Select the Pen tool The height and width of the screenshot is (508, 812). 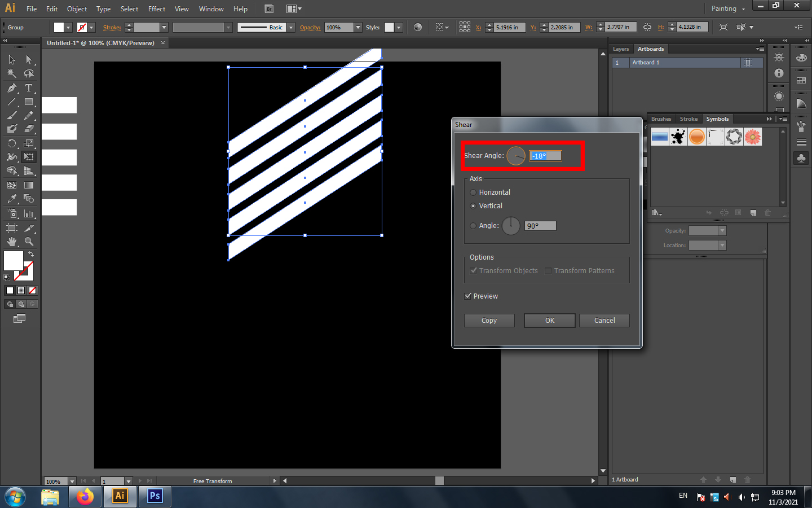[x=12, y=88]
